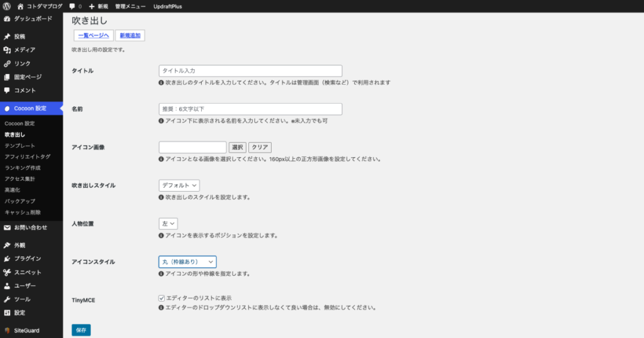Follow the 一覧ページへ link

pos(93,36)
